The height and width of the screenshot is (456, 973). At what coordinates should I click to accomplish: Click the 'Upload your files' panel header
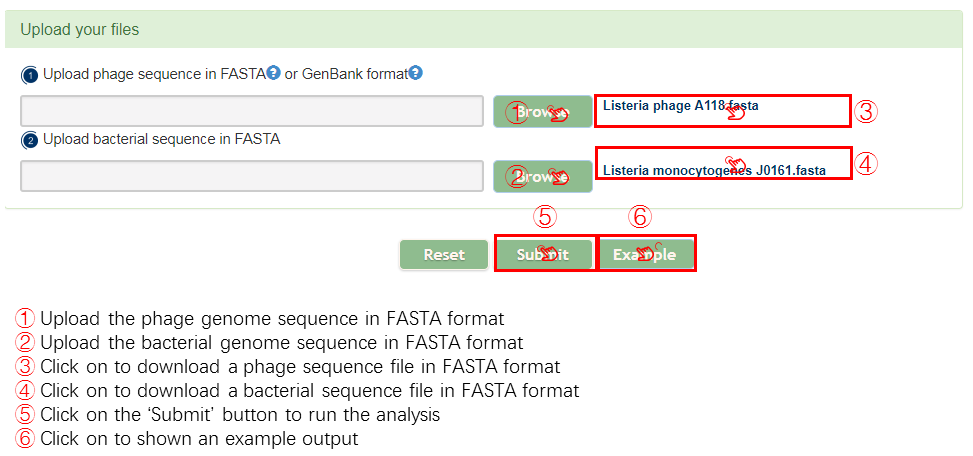pos(80,30)
